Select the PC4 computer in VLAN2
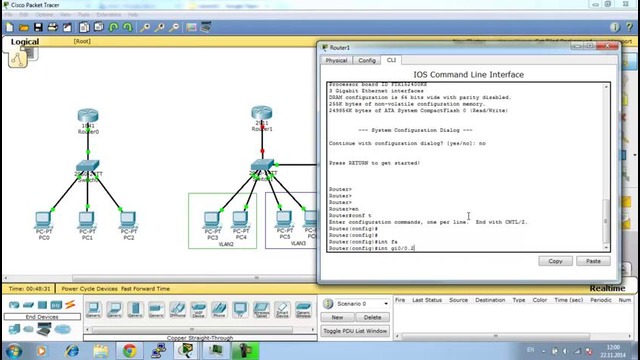 coord(241,220)
